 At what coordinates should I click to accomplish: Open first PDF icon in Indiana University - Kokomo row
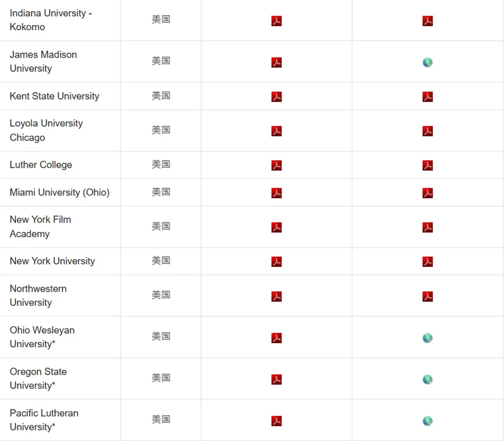tap(277, 21)
